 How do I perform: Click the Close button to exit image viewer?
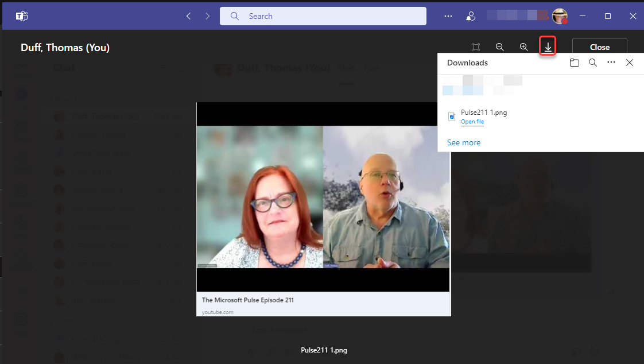pyautogui.click(x=599, y=47)
